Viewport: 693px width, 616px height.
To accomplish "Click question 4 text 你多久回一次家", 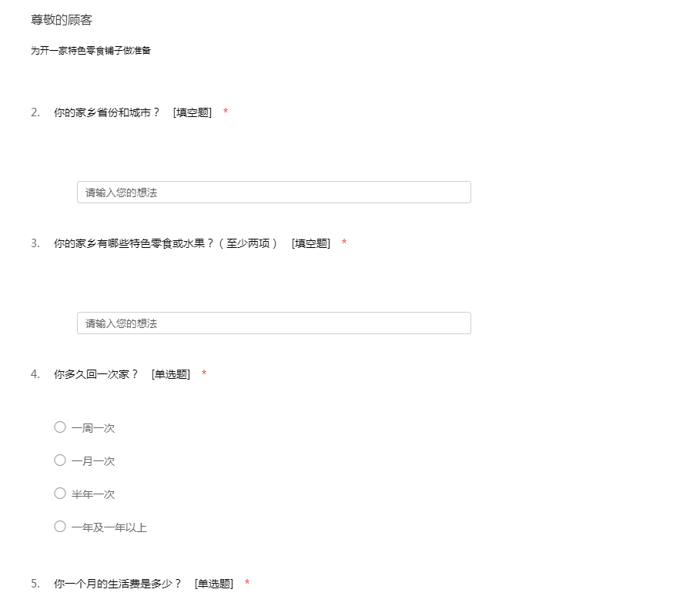I will point(95,374).
